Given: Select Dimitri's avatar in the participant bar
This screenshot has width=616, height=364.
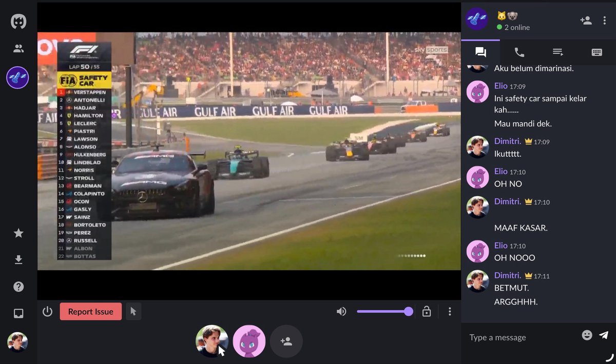Looking at the screenshot, I should [x=212, y=341].
